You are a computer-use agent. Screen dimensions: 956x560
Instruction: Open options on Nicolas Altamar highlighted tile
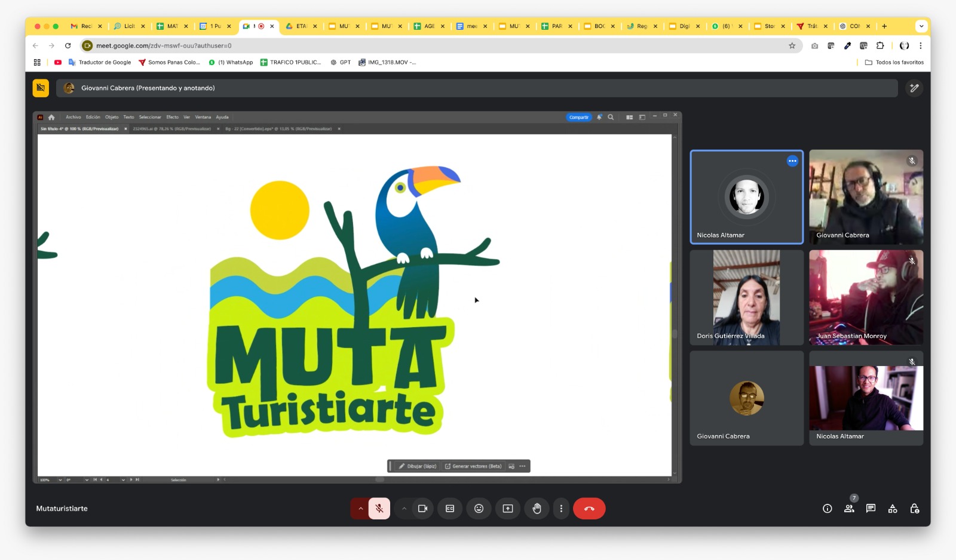(792, 161)
